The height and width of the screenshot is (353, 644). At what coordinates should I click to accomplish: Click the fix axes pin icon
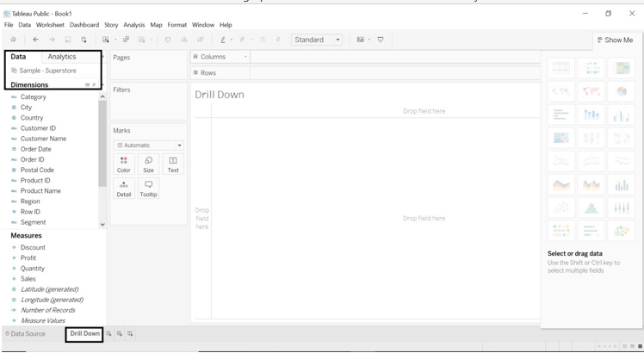click(278, 40)
